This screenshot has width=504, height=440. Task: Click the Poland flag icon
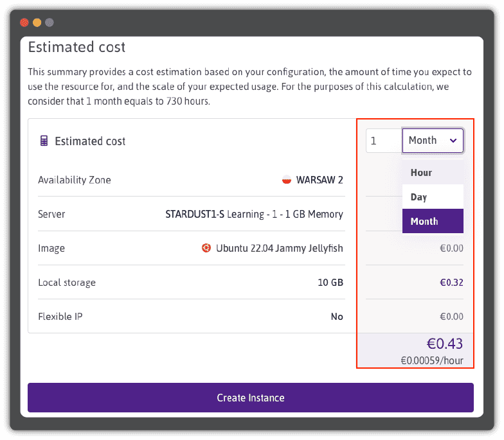(x=287, y=180)
